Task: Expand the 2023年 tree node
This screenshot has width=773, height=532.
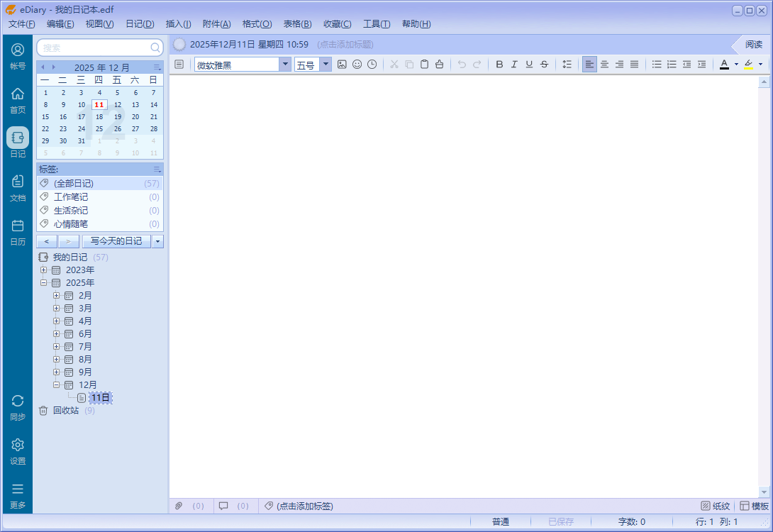Action: coord(44,270)
